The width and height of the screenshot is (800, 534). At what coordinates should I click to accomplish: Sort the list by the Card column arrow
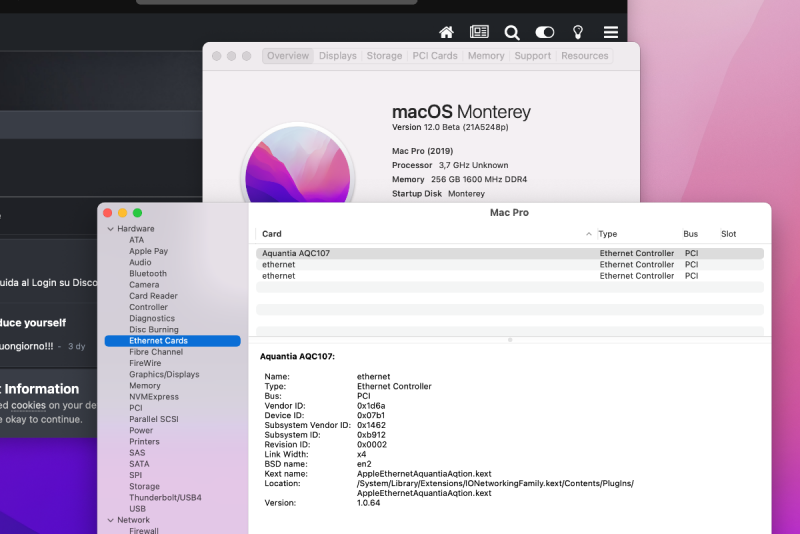point(588,234)
